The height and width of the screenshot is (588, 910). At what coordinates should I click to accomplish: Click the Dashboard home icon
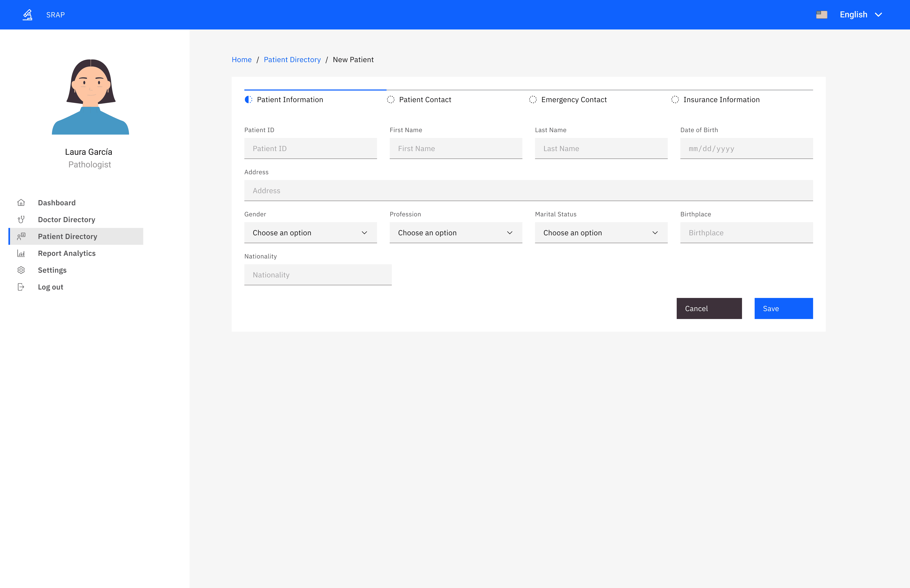21,202
